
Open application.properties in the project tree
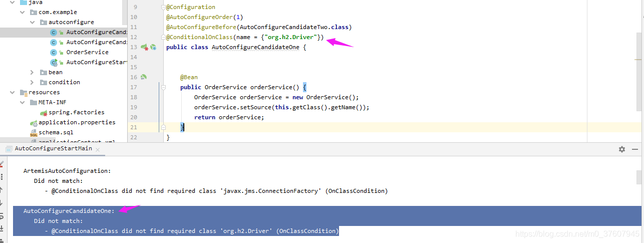coord(77,122)
